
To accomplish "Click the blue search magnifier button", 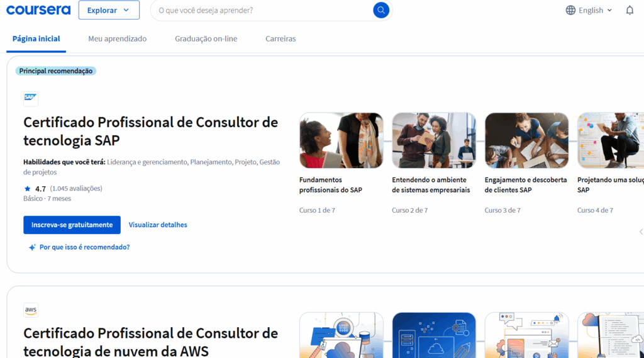I will tap(380, 10).
